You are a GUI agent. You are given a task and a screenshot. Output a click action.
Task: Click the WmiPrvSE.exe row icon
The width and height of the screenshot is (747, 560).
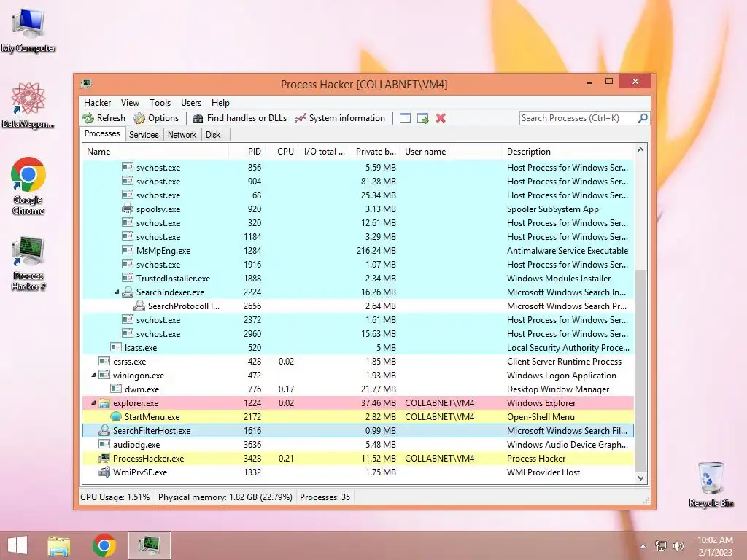click(104, 472)
